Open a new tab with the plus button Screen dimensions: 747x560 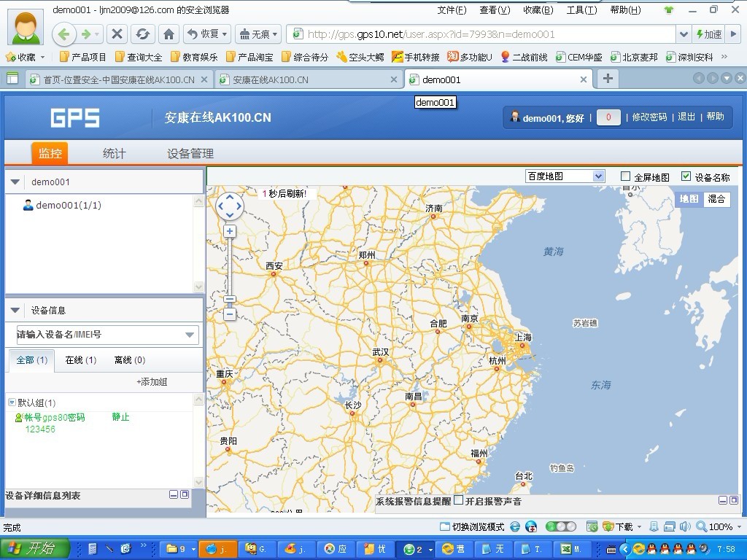point(608,79)
